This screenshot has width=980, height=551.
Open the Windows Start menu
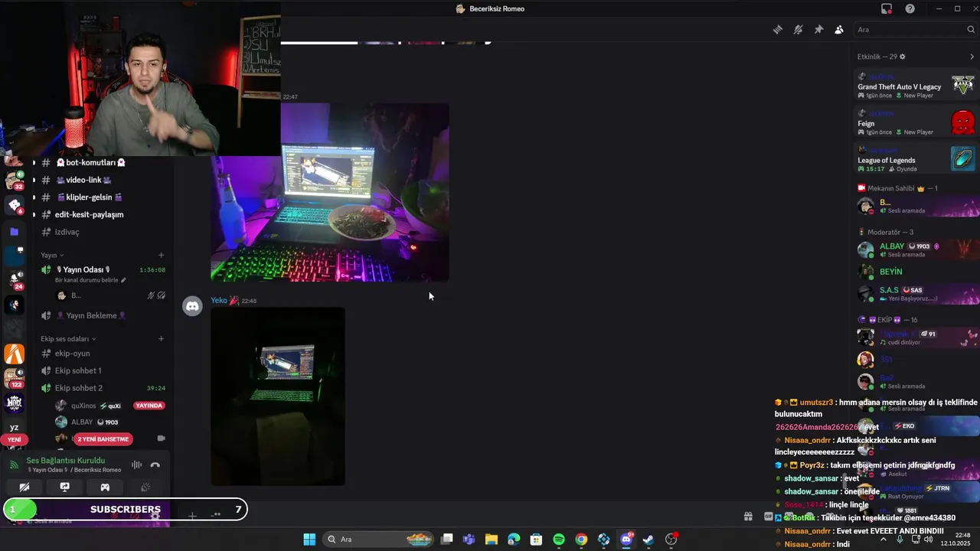tap(309, 540)
